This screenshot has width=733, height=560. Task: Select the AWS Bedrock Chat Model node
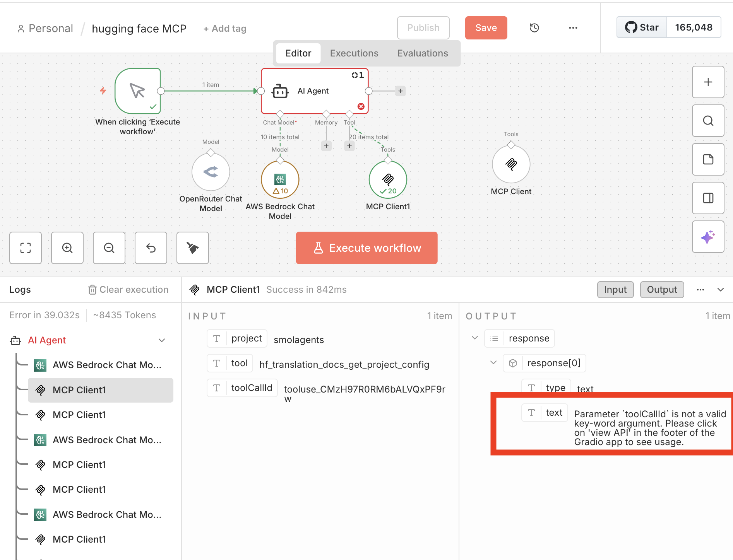point(280,180)
